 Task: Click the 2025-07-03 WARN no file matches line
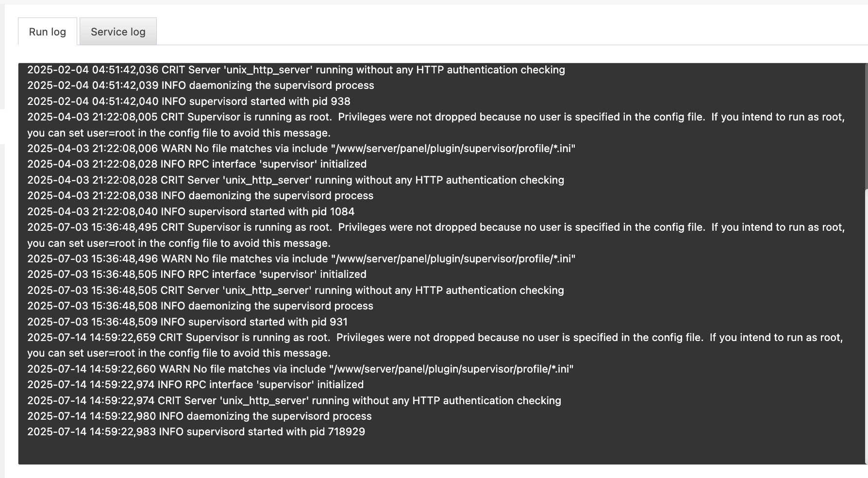click(301, 259)
